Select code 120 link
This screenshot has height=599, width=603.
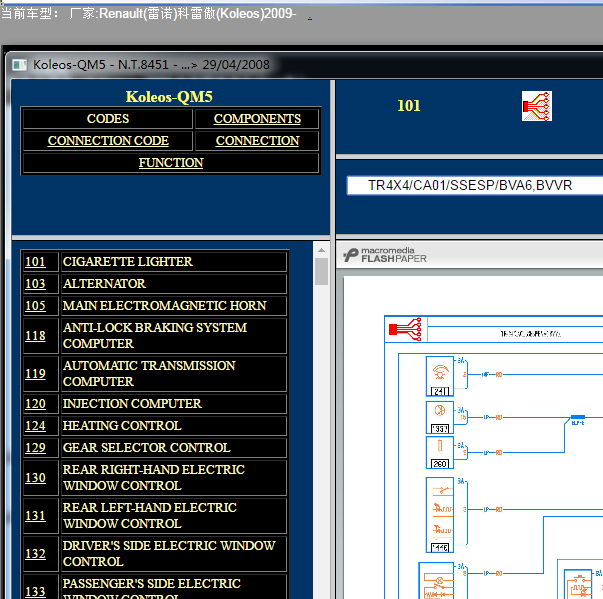35,404
